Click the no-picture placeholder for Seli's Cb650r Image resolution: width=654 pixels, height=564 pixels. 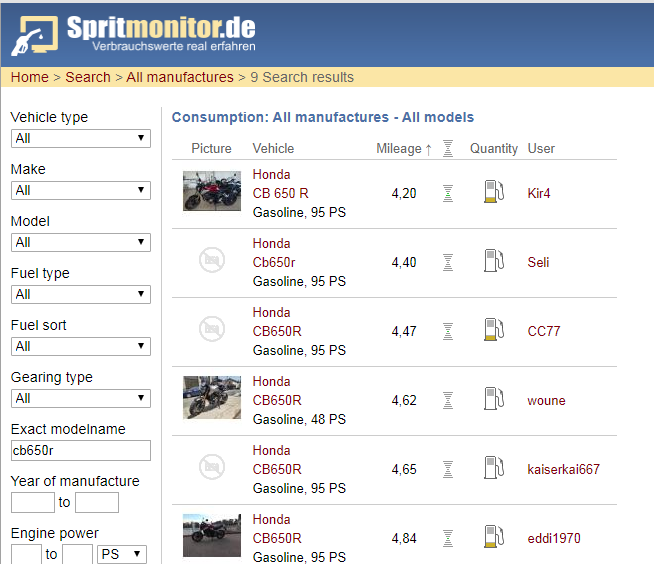212,260
